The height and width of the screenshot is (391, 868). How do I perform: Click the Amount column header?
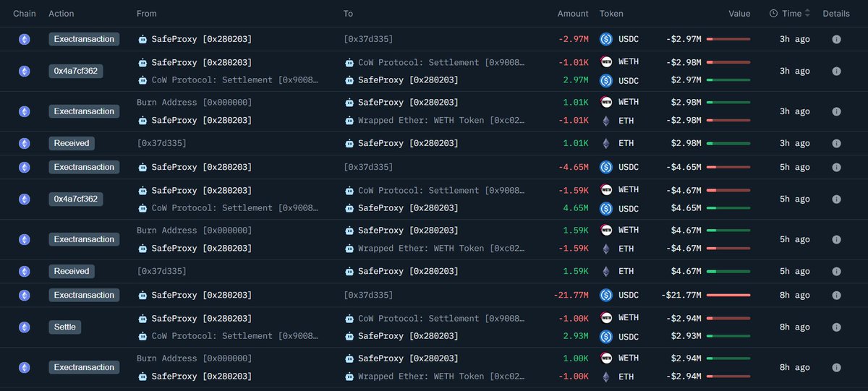[x=573, y=13]
